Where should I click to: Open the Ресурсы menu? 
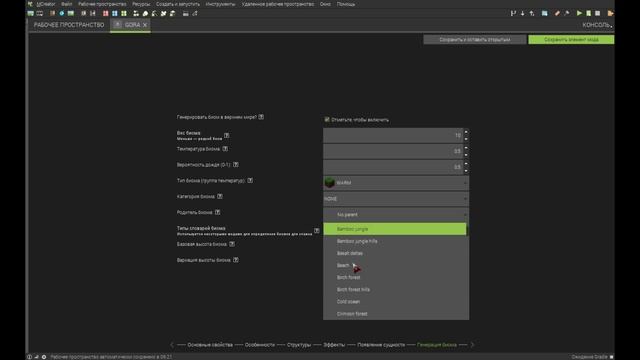tap(141, 4)
